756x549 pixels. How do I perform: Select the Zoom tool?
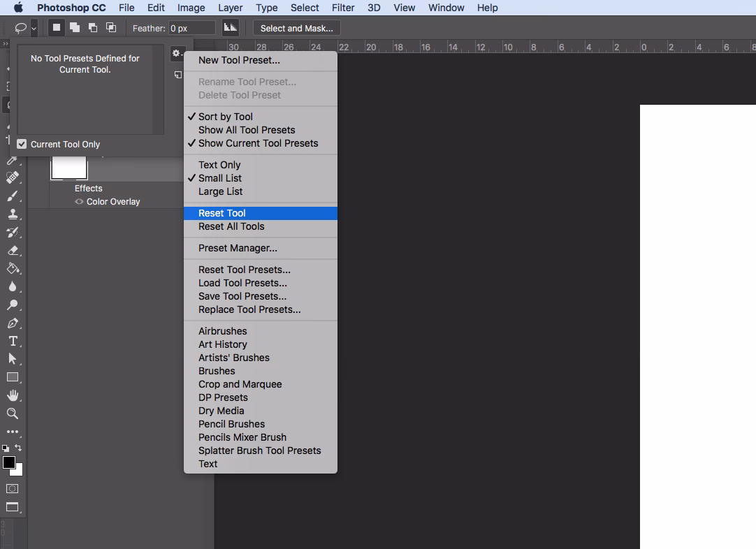coord(13,413)
